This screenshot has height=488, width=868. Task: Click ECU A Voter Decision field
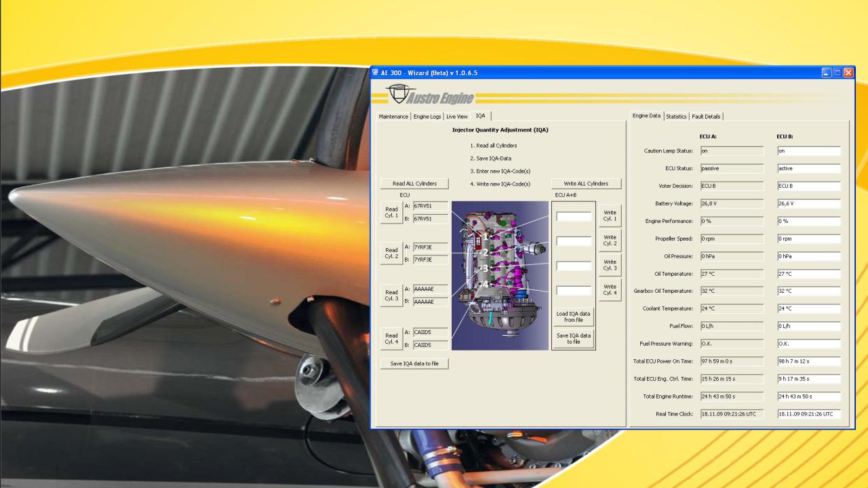coord(732,186)
